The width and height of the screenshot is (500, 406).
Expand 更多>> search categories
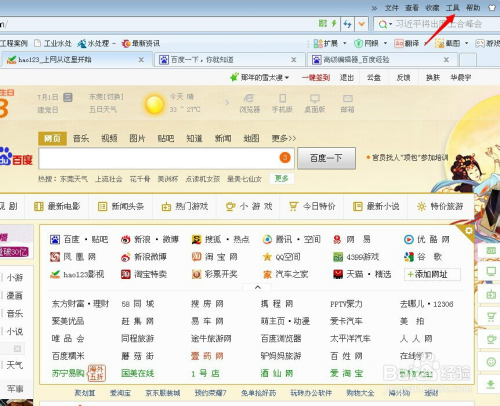click(284, 138)
